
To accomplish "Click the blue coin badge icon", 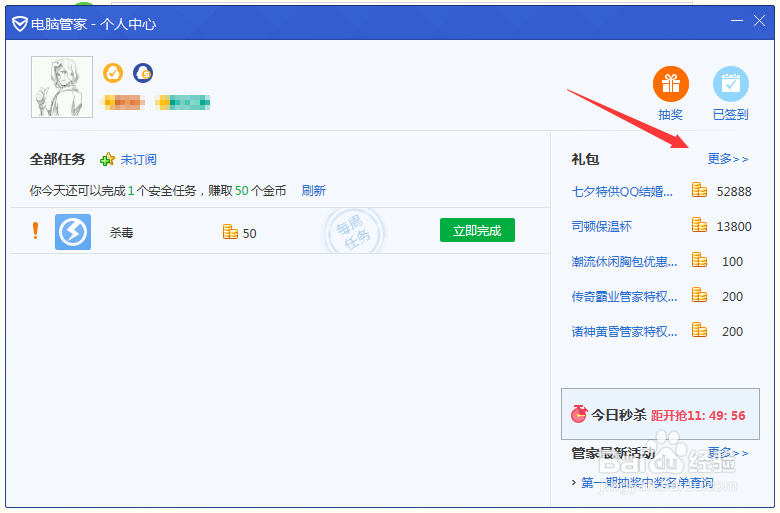I will pos(143,73).
